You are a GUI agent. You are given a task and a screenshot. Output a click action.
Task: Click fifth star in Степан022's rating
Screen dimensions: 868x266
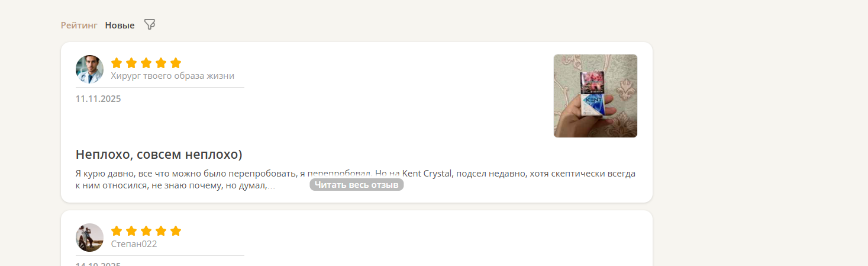coord(176,231)
